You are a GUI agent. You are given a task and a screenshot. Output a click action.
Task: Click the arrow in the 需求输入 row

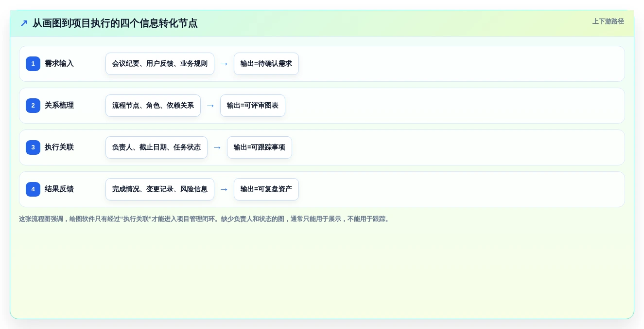coord(224,64)
